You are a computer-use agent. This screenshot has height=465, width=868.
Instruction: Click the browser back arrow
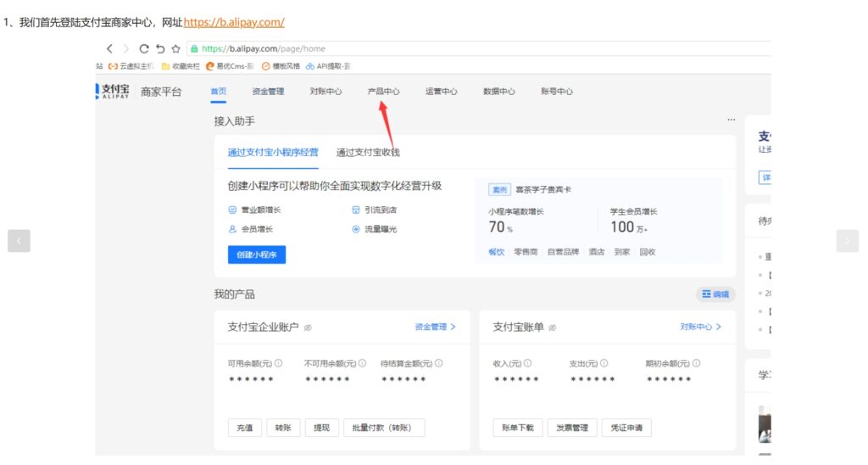pyautogui.click(x=109, y=48)
